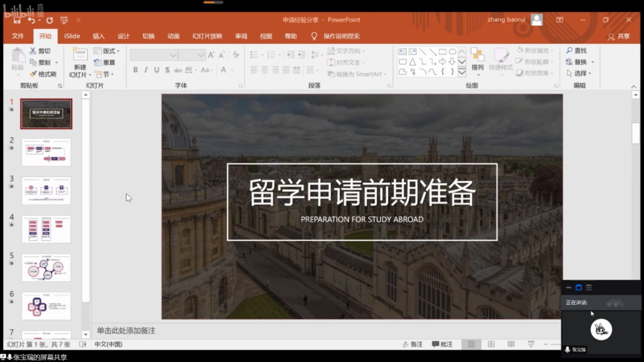
Task: Click the Comments (批注) button in status bar
Action: tap(442, 344)
